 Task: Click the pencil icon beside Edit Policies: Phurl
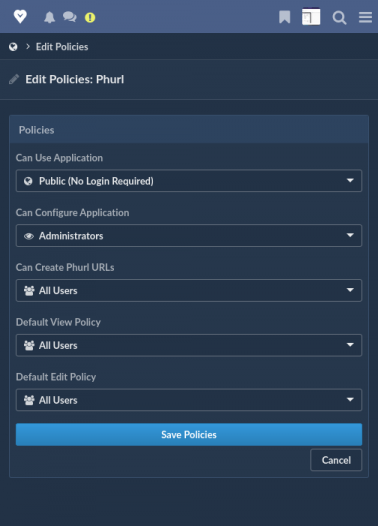tap(14, 79)
